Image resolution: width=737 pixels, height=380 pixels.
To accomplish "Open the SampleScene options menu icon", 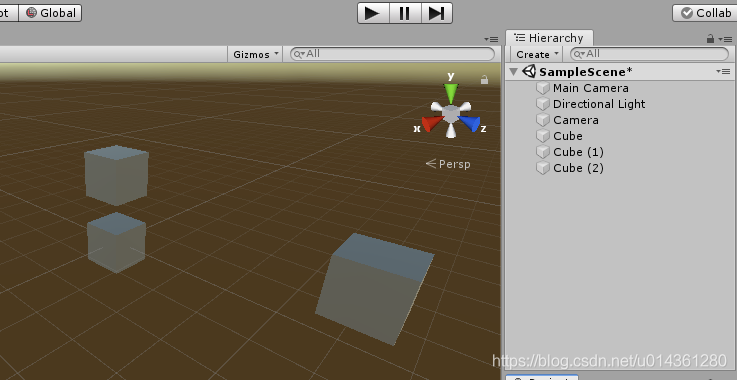I will click(723, 71).
